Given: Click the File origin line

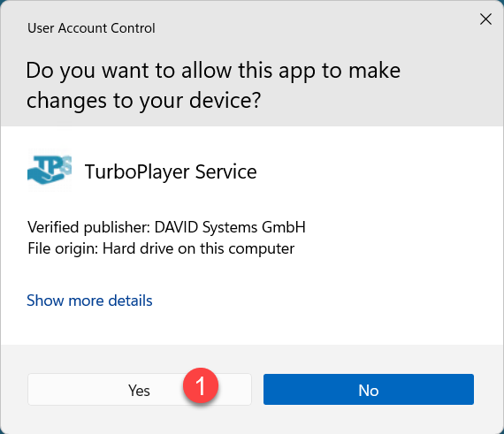Looking at the screenshot, I should 161,248.
